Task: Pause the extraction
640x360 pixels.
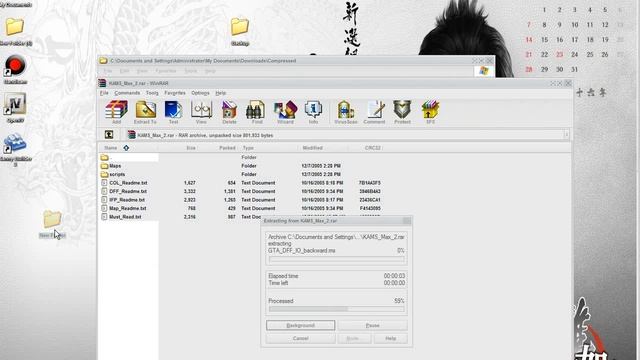Action: tap(373, 325)
